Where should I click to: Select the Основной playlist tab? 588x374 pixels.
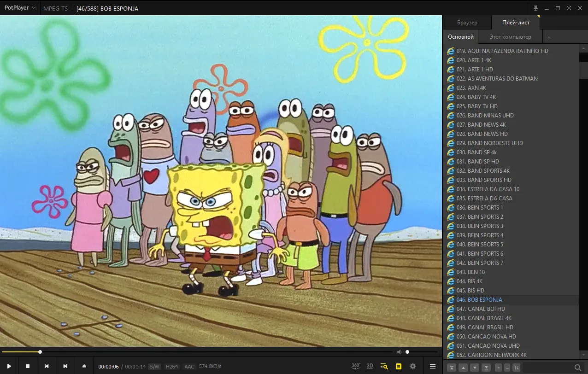point(461,37)
